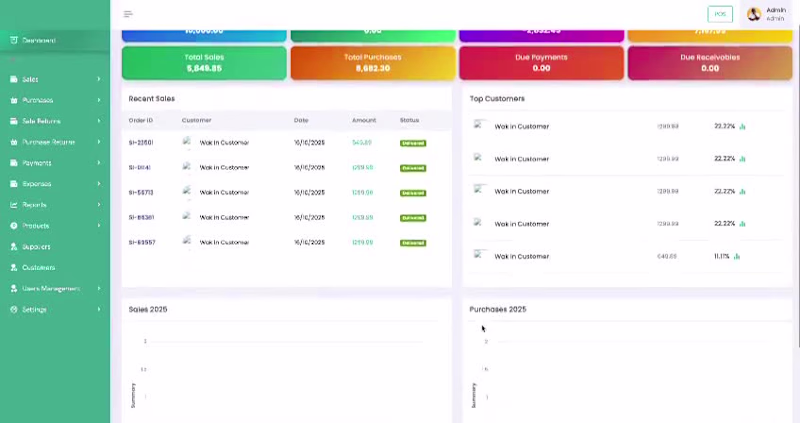Click the Payments icon in sidebar
The height and width of the screenshot is (423, 800).
click(x=14, y=163)
